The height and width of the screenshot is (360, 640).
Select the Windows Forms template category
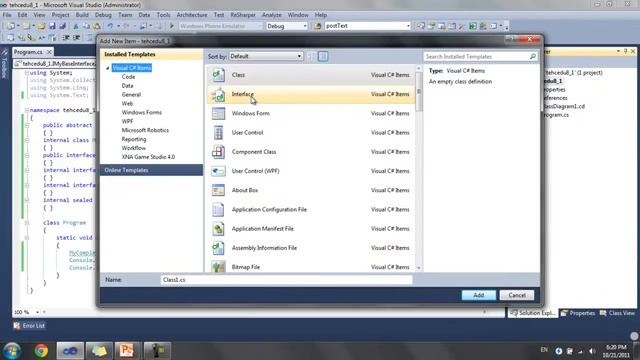click(142, 112)
